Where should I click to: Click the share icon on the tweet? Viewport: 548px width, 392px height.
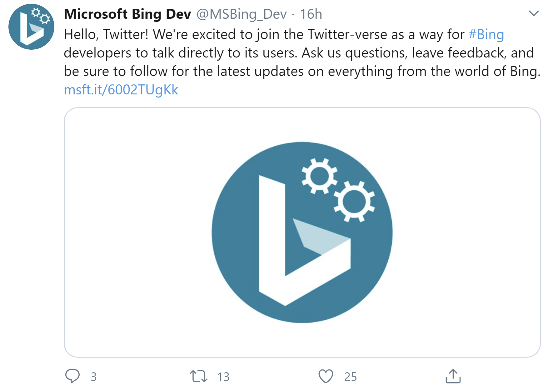pos(453,376)
